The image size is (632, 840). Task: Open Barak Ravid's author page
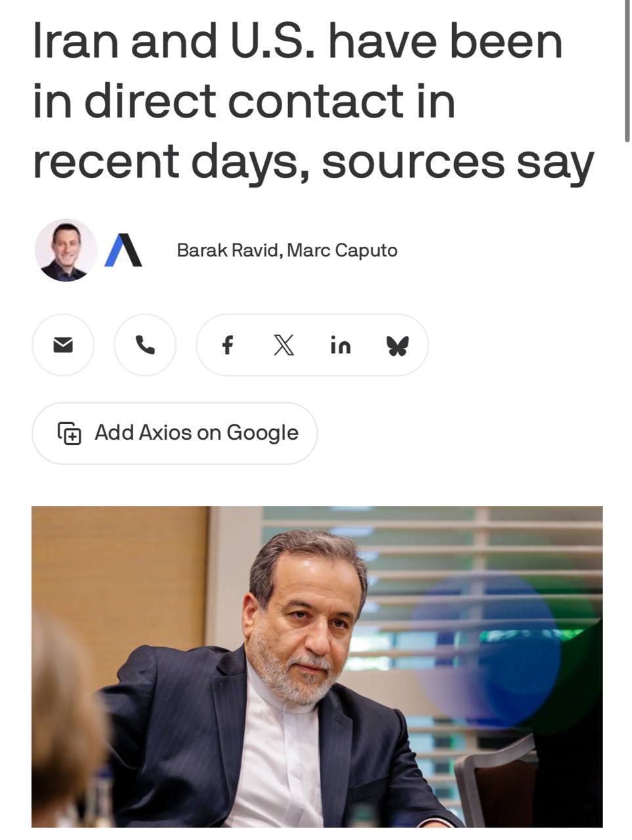[x=229, y=250]
